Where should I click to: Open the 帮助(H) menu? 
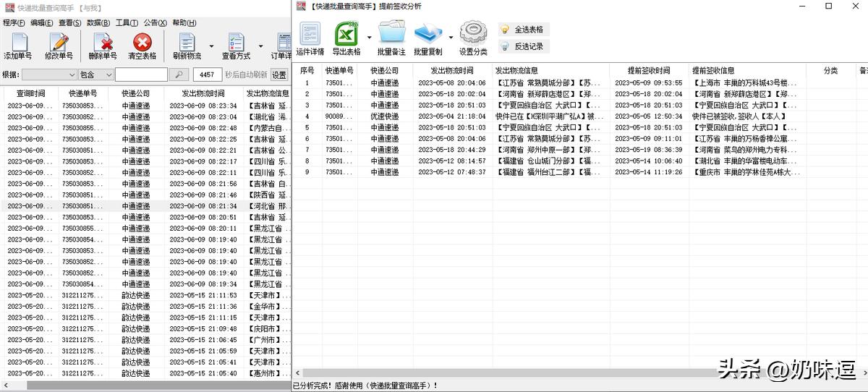184,23
